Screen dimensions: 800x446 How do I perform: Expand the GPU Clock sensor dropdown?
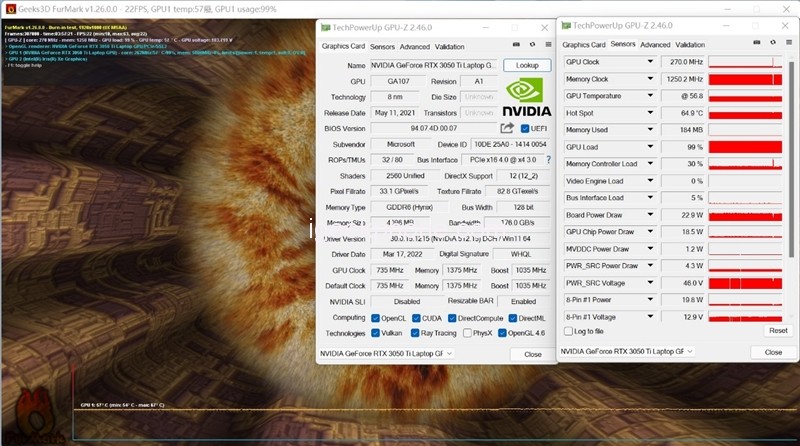[x=650, y=62]
